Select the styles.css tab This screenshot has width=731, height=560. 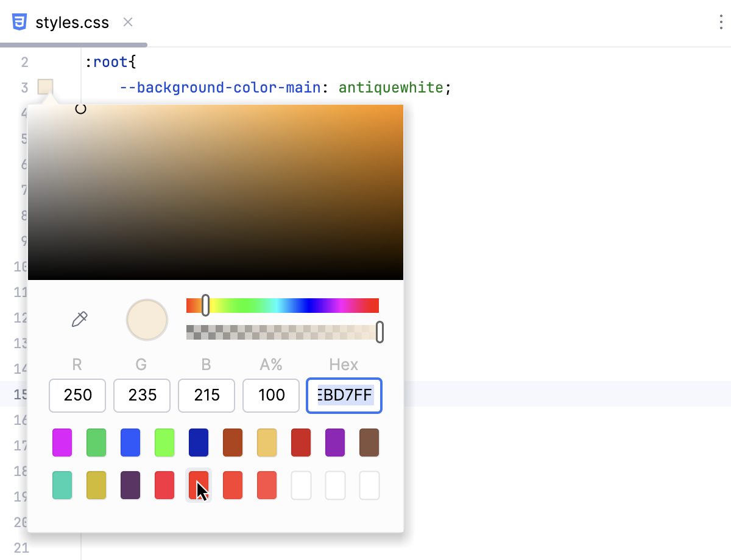pos(73,22)
